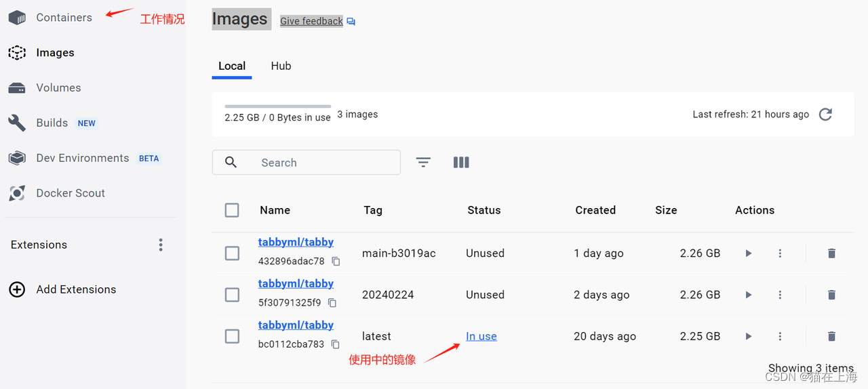Click the '20 days ago' created cell
Viewport: 868px width, 389px height.
605,336
